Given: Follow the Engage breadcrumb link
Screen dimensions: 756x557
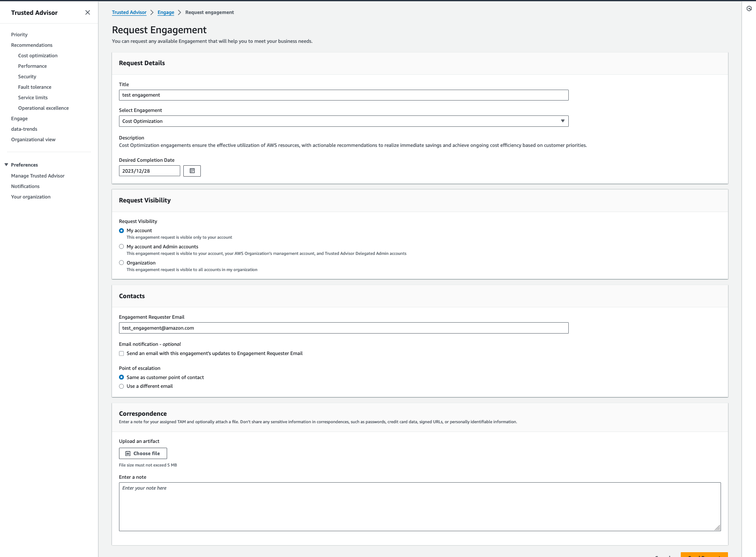Looking at the screenshot, I should coord(166,12).
